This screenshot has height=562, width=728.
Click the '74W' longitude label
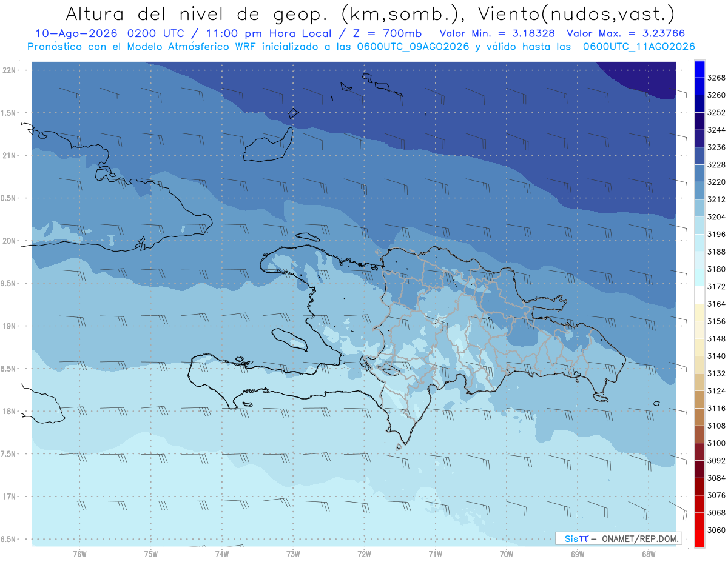click(x=222, y=554)
